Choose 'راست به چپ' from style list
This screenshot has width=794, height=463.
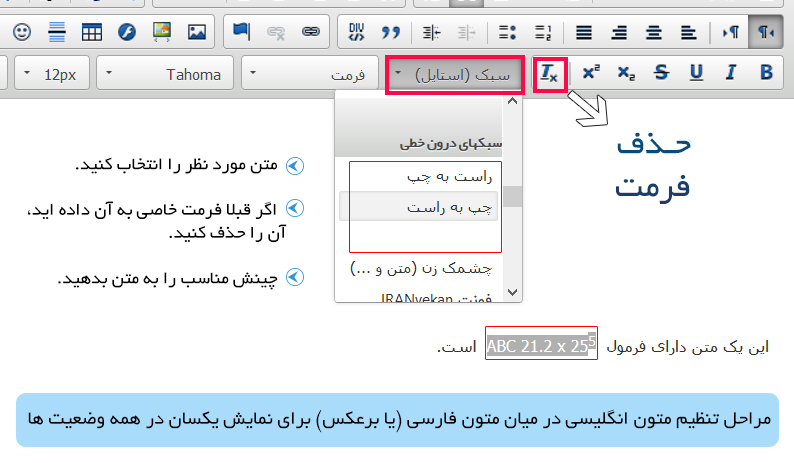click(418, 175)
